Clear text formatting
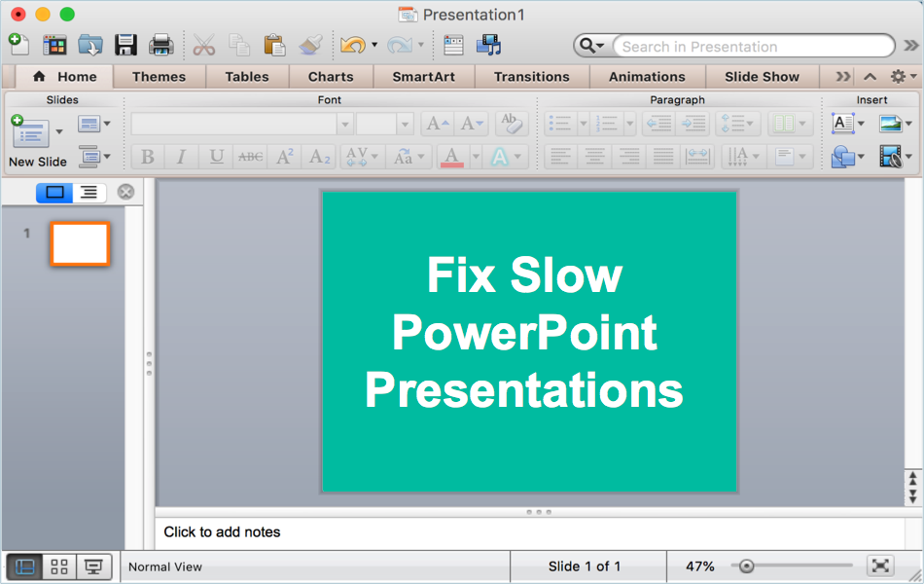 click(511, 124)
